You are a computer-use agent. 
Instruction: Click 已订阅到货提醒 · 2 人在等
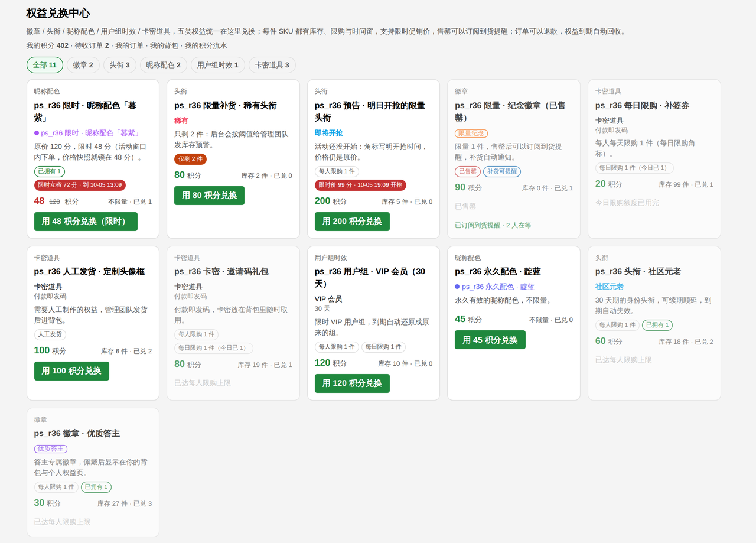click(x=493, y=225)
